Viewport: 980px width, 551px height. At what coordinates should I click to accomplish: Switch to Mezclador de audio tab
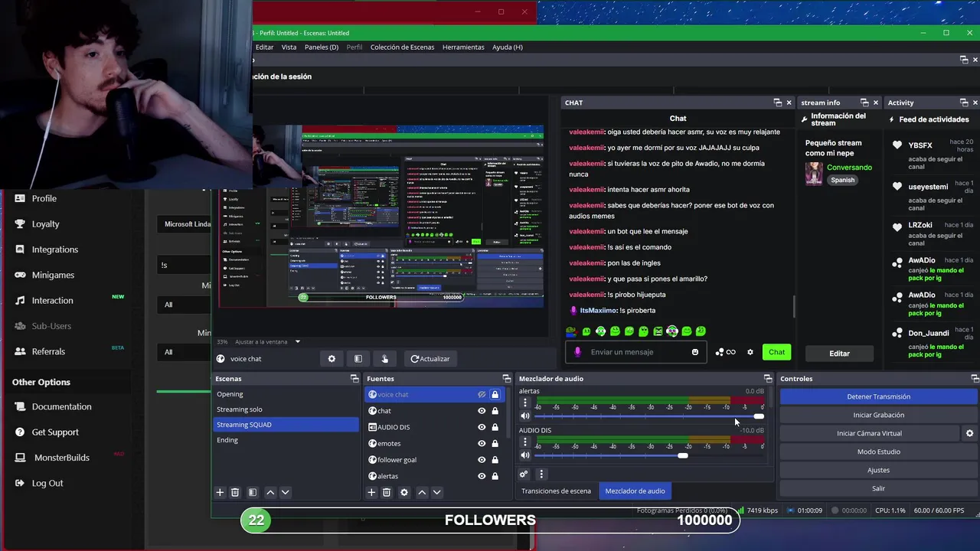coord(635,491)
